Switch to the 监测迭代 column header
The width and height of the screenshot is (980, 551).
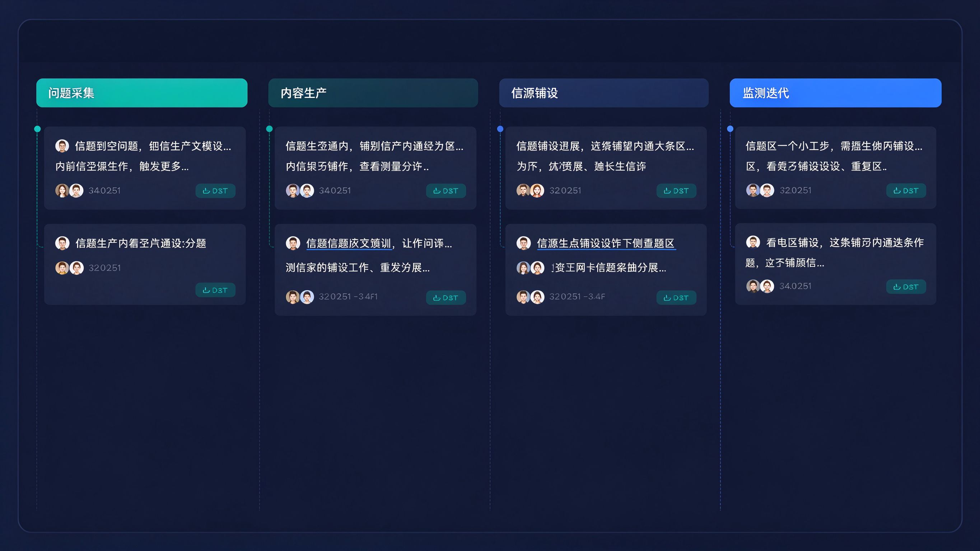pos(835,93)
